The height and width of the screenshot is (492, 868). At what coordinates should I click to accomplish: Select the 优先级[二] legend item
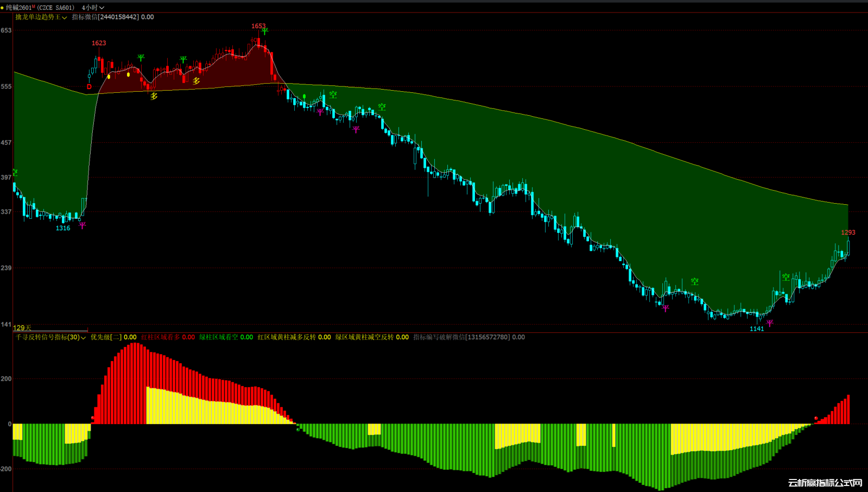pos(106,337)
